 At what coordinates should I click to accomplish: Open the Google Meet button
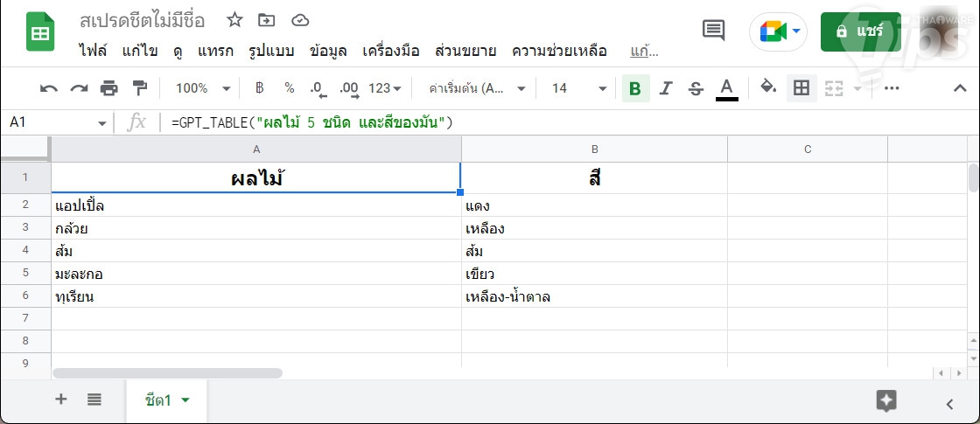[778, 31]
